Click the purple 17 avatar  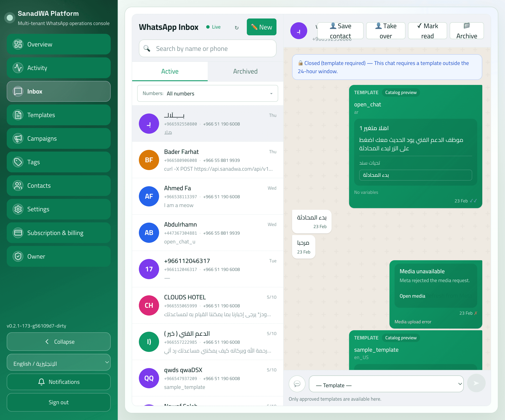(x=149, y=269)
